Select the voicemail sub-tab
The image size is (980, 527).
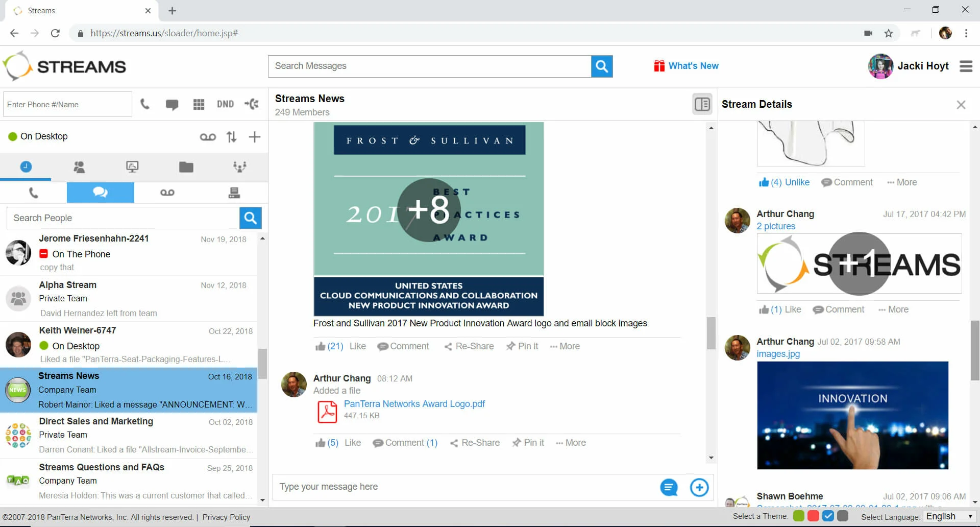coord(167,193)
